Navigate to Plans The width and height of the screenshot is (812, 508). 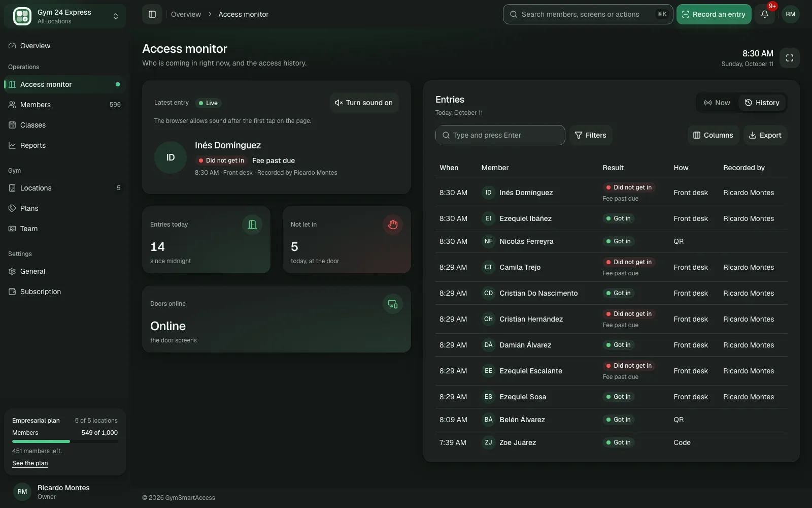click(65, 208)
